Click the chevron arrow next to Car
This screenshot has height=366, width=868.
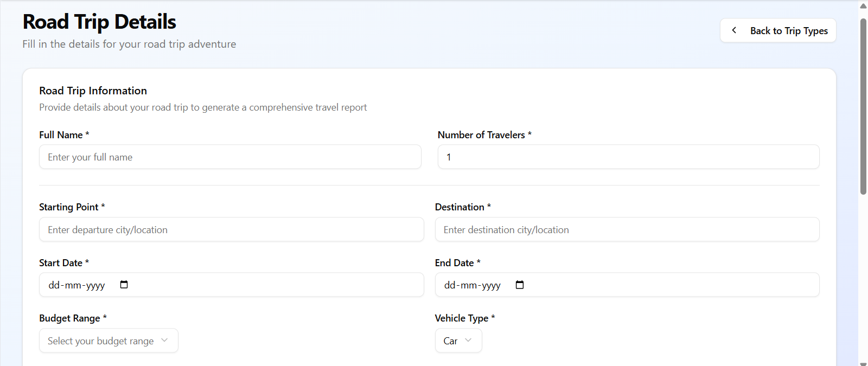pyautogui.click(x=468, y=341)
